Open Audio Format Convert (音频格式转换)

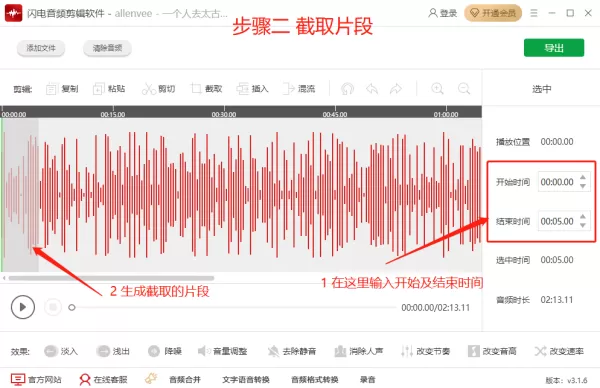315,380
